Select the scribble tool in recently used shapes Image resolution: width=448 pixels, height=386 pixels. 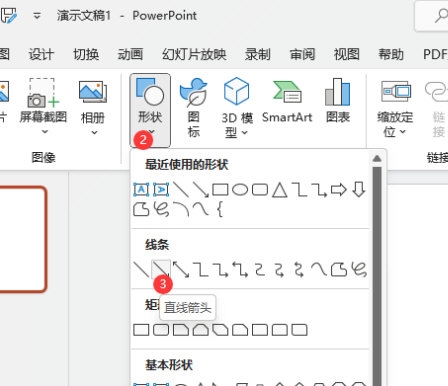tap(161, 210)
